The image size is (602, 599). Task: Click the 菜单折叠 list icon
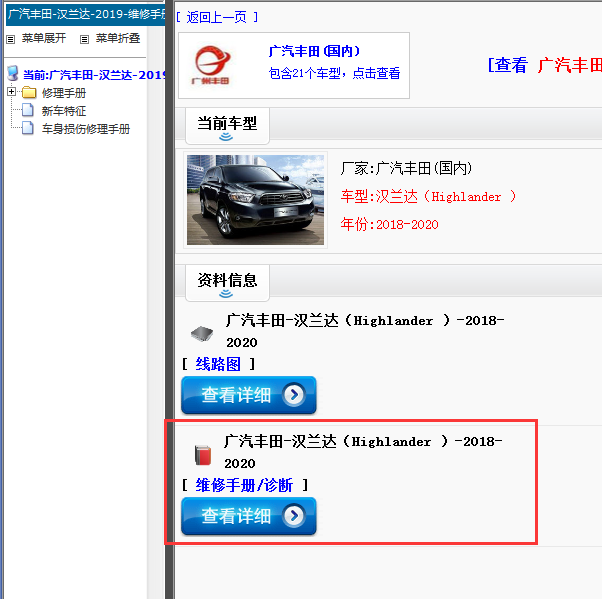point(84,39)
